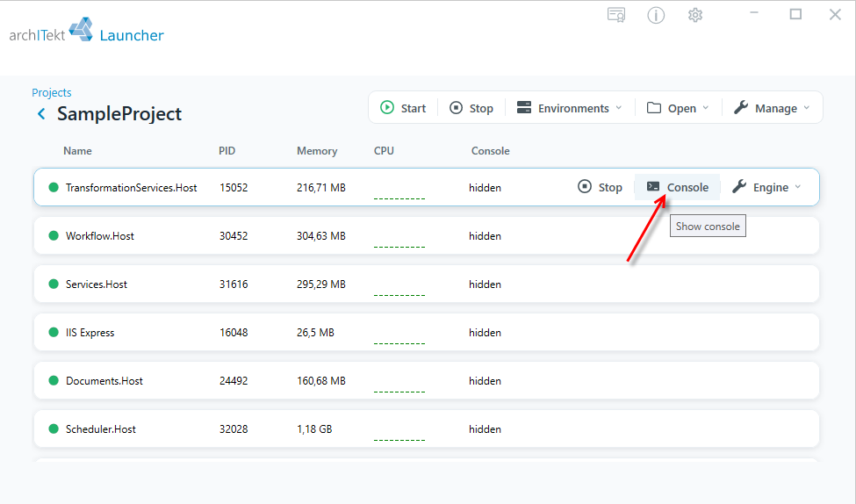Click the PID column header
Viewport: 856px width, 504px height.
pyautogui.click(x=227, y=151)
